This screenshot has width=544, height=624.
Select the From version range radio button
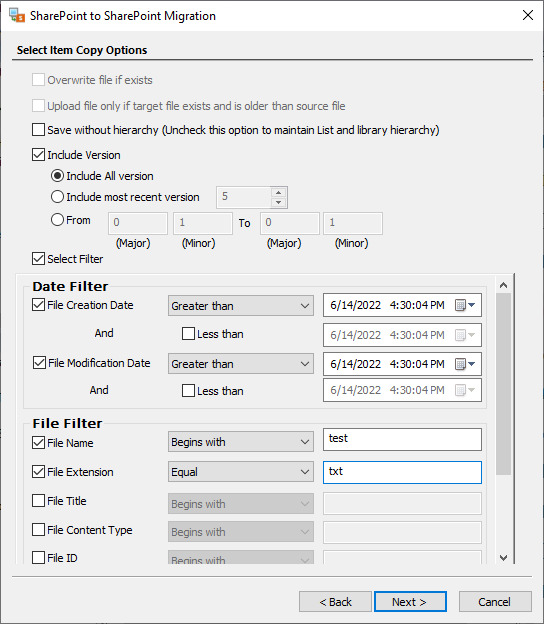click(57, 220)
